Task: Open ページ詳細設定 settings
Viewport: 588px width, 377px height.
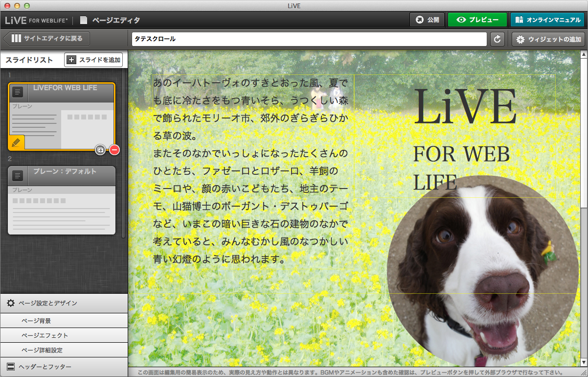Action: click(x=64, y=350)
